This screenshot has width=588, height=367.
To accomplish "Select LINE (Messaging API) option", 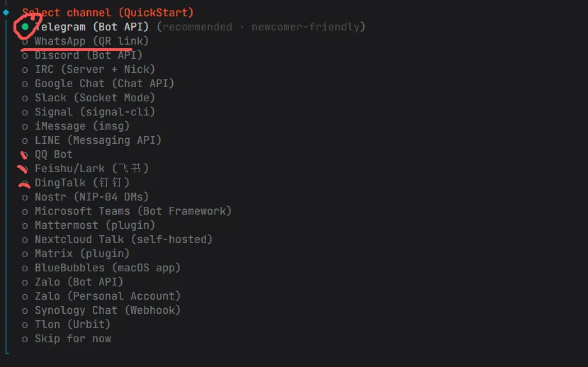I will click(98, 140).
